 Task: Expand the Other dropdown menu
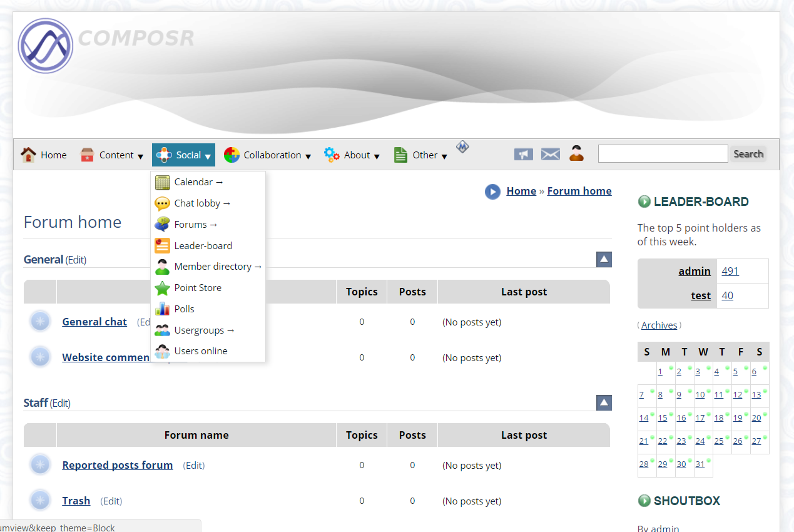(420, 155)
